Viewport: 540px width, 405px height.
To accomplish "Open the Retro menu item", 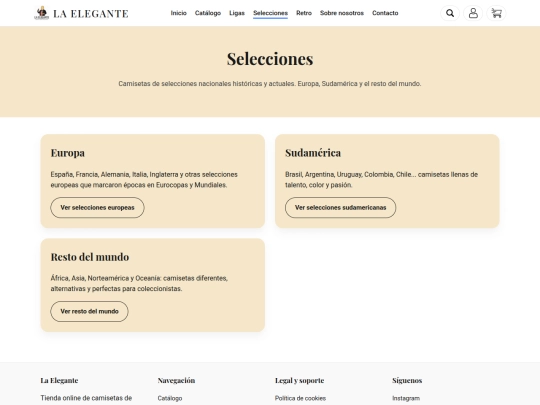I will [304, 13].
